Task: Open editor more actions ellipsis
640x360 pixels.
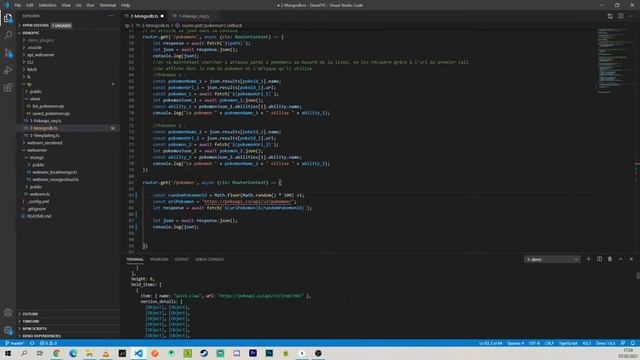Action: (631, 16)
